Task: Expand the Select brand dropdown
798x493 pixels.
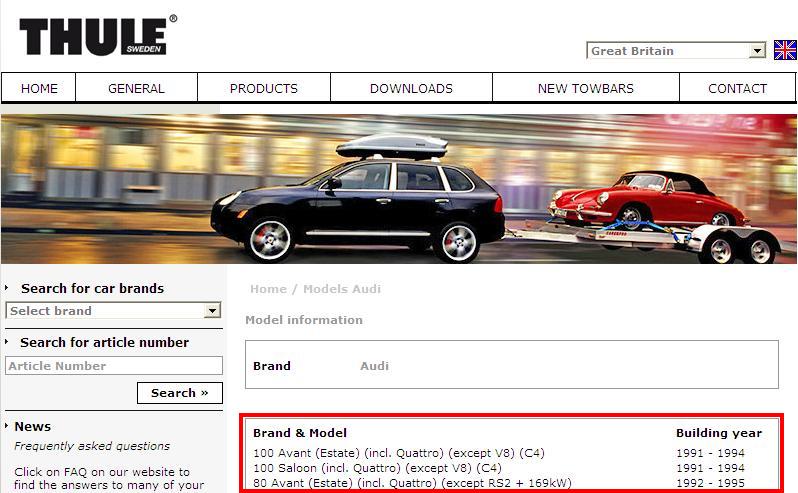Action: (113, 311)
